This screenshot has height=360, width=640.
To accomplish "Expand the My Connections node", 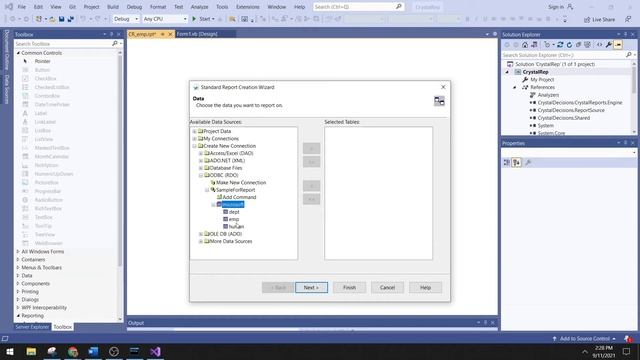I will point(195,139).
